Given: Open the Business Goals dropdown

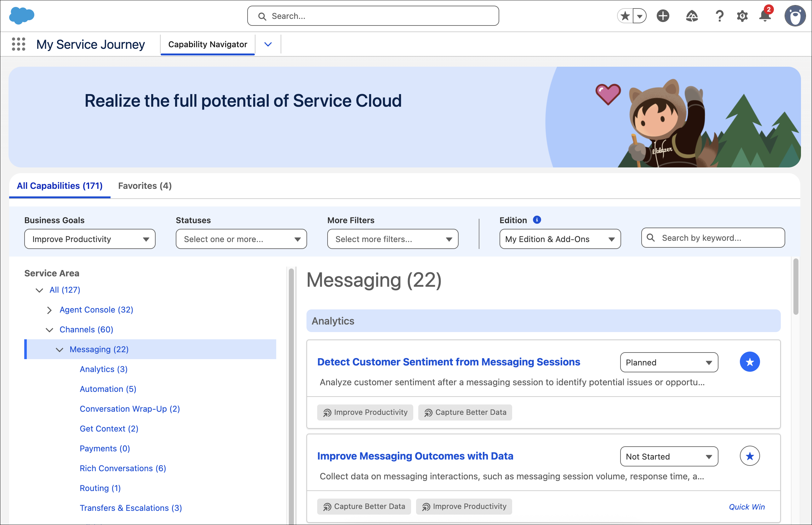Looking at the screenshot, I should (90, 239).
